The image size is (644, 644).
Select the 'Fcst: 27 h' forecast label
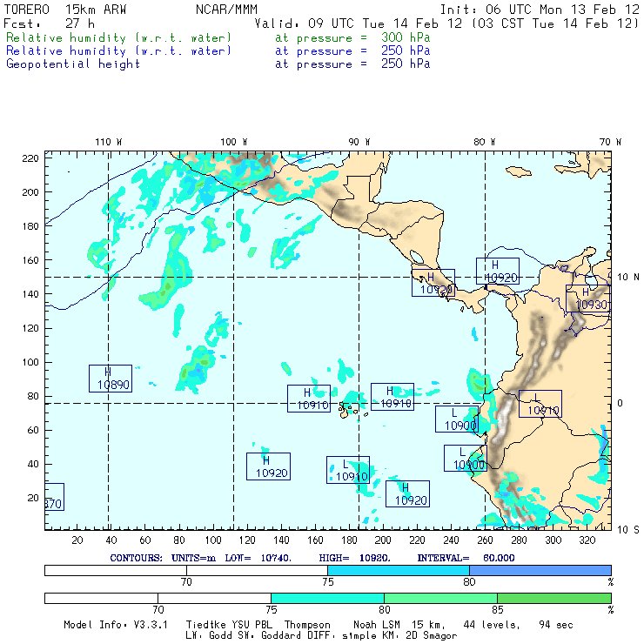49,23
